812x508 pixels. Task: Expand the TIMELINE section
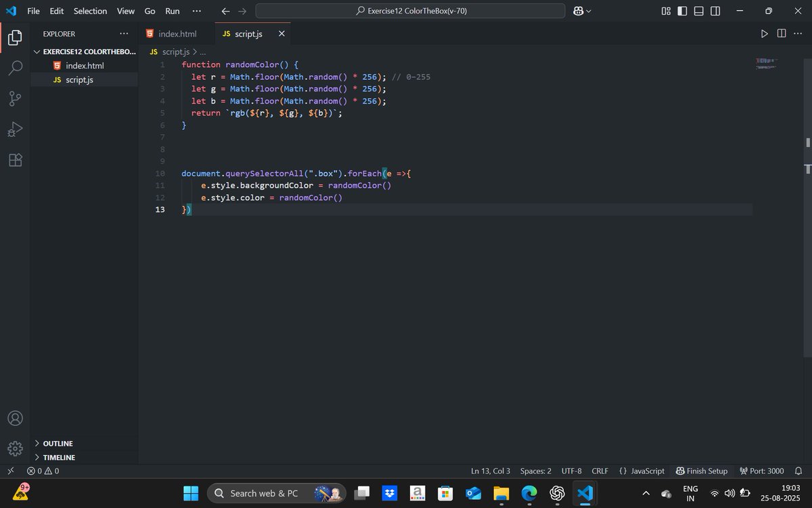tap(84, 457)
